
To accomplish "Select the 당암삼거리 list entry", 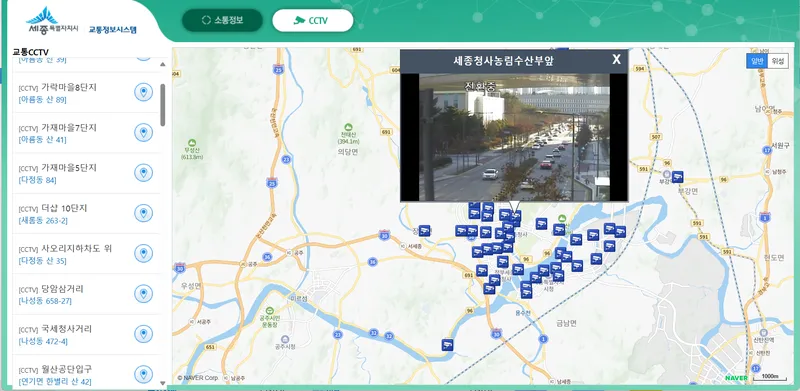I will pos(86,294).
